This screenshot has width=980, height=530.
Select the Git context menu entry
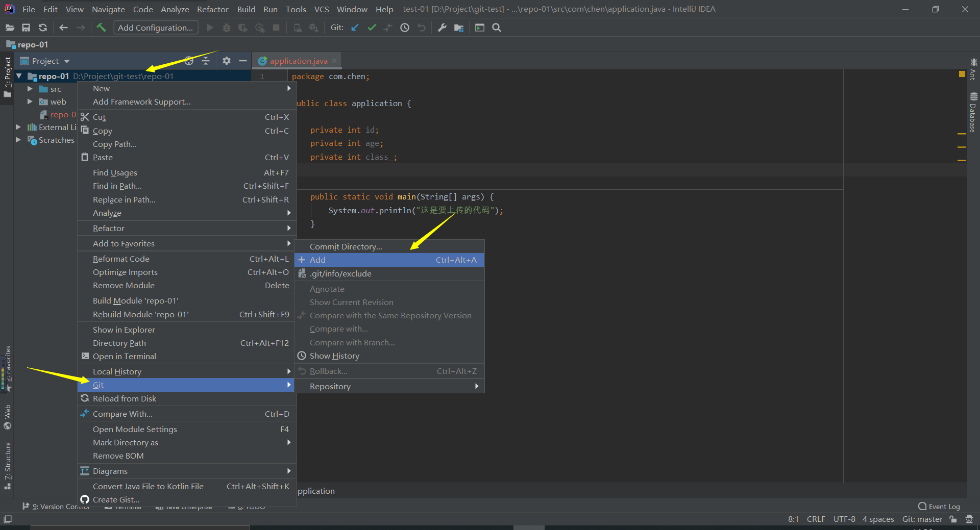click(186, 385)
